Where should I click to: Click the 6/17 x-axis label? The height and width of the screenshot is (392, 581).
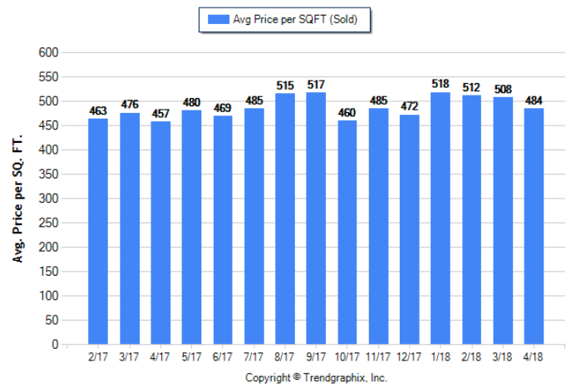pos(222,357)
